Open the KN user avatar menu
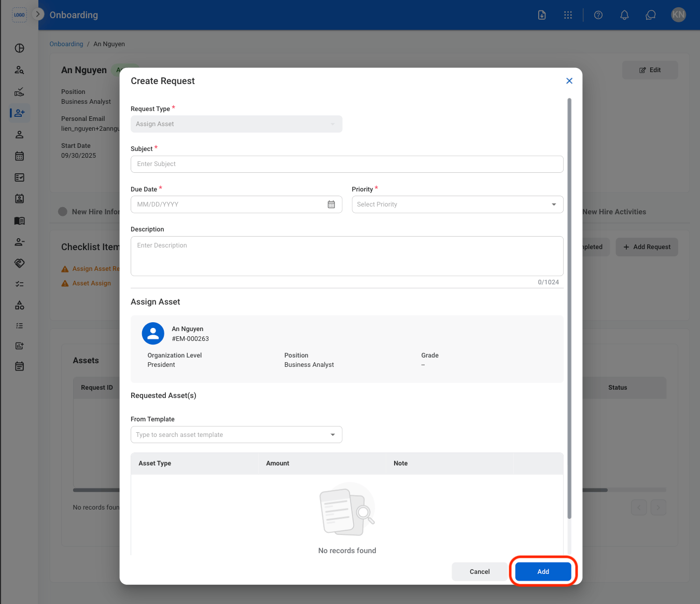The width and height of the screenshot is (700, 604). 678,15
